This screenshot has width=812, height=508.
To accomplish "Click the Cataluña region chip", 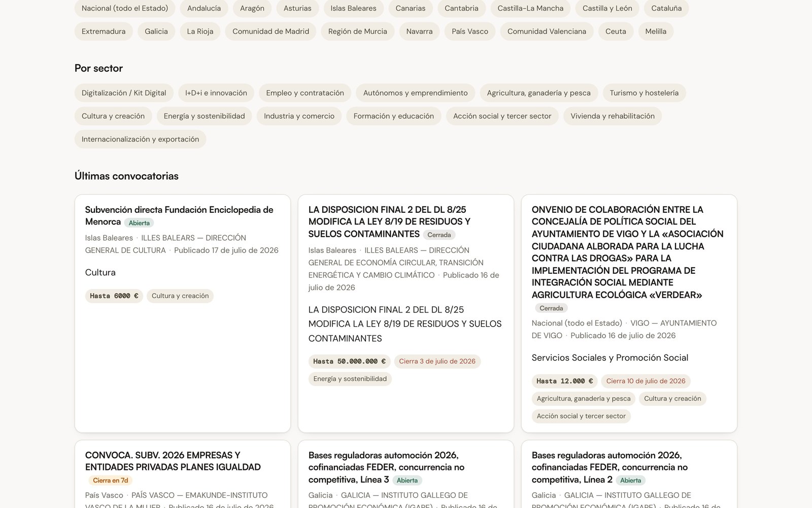I will [x=666, y=9].
